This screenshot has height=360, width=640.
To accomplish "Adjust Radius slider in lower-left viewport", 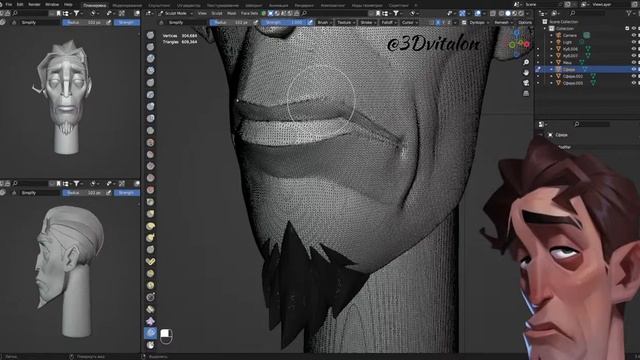I will (x=84, y=193).
